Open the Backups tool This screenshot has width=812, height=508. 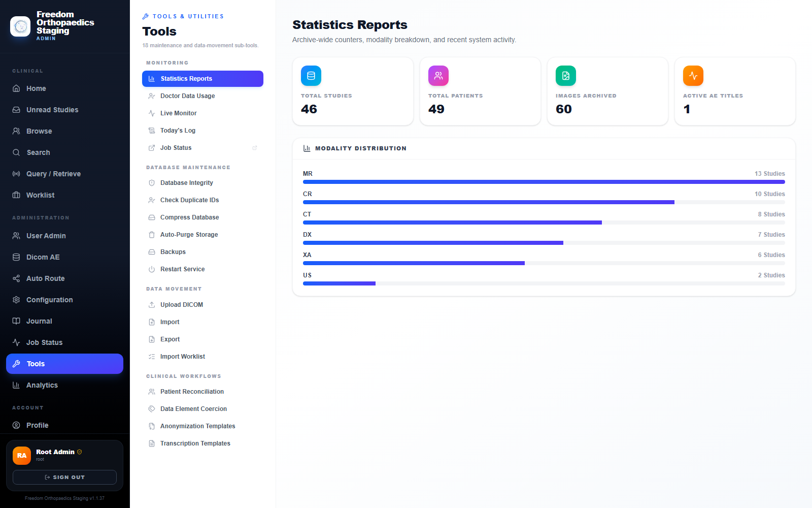(202, 252)
